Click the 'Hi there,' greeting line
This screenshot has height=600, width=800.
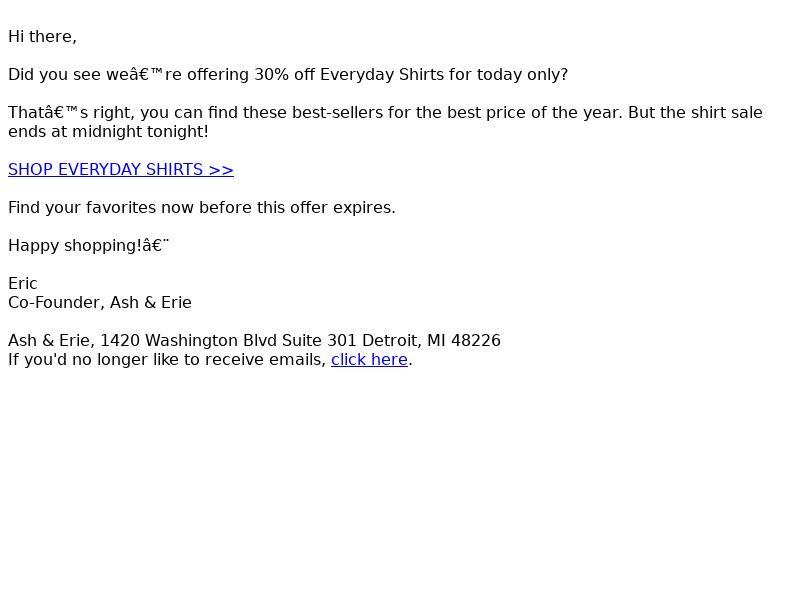click(x=42, y=37)
